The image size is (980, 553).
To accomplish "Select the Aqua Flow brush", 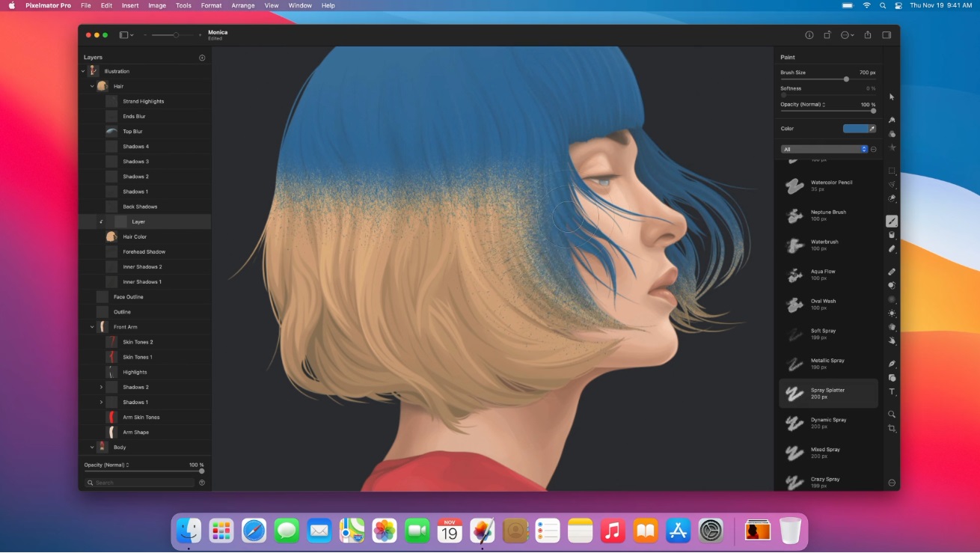I will tap(829, 275).
